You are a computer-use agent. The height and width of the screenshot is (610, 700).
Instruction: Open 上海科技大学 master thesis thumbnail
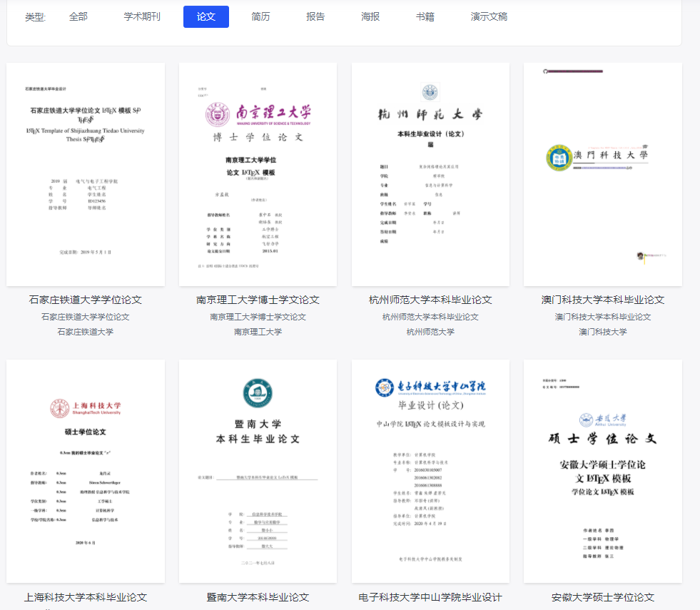86,471
